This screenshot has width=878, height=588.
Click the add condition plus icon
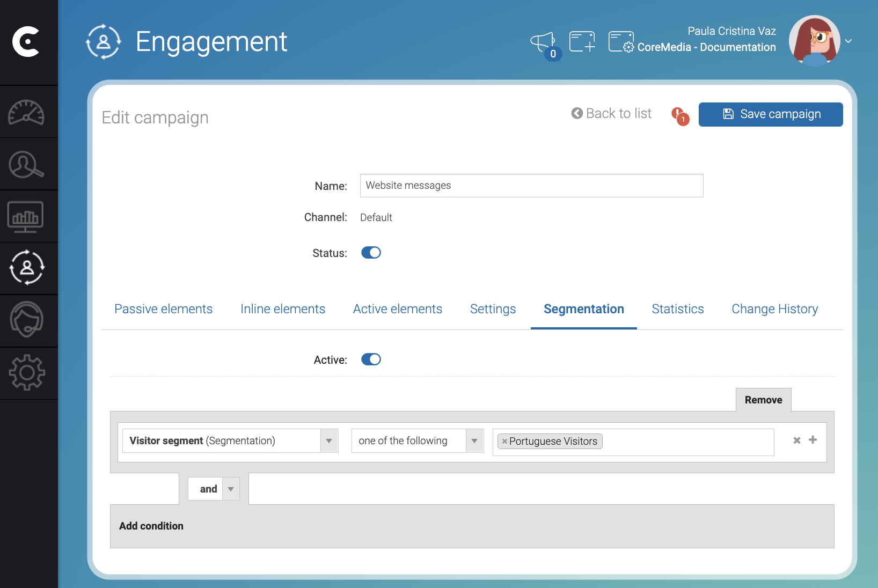pos(813,440)
